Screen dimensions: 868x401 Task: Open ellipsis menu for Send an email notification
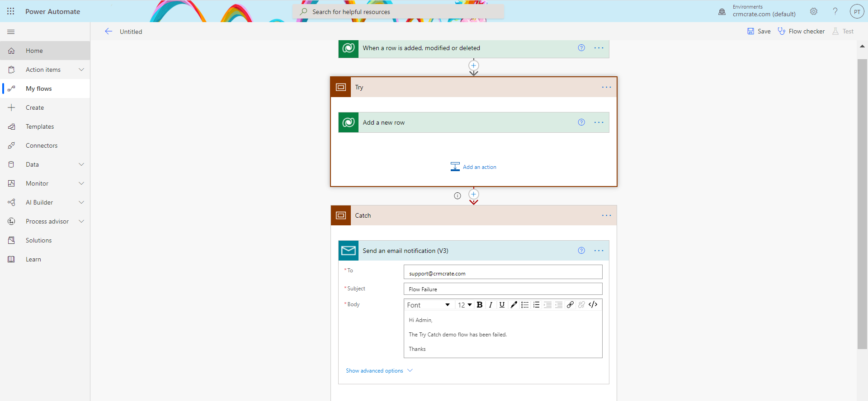click(x=599, y=251)
